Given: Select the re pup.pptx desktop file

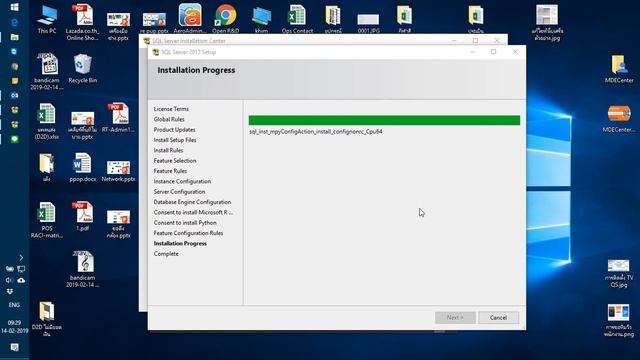Looking at the screenshot, I should pyautogui.click(x=154, y=23).
